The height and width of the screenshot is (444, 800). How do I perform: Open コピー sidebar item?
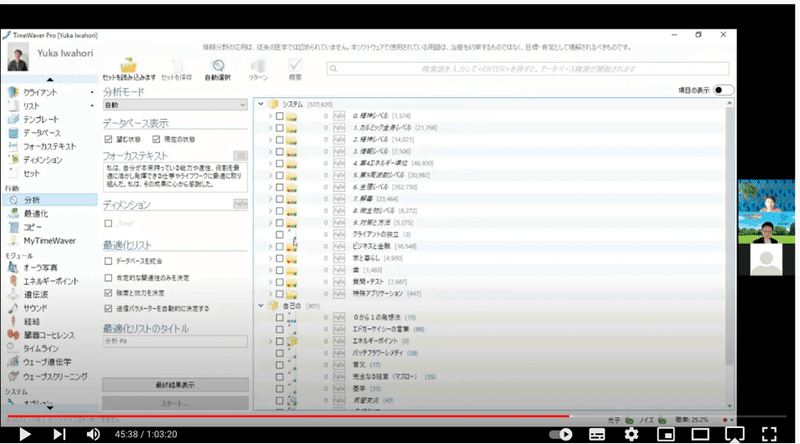pyautogui.click(x=32, y=227)
